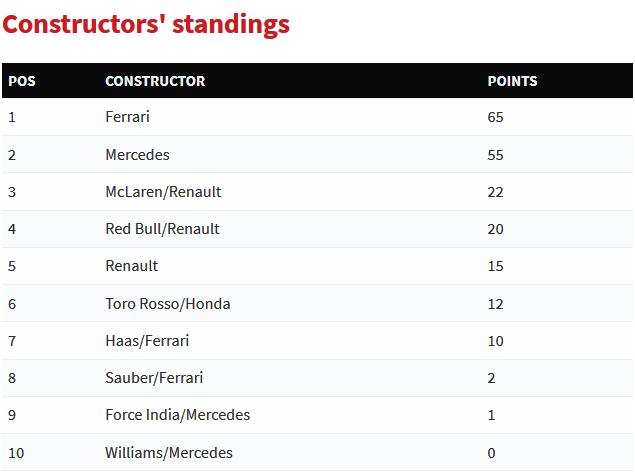
Task: Click the Sauber/Ferrari constructor name
Action: click(154, 378)
